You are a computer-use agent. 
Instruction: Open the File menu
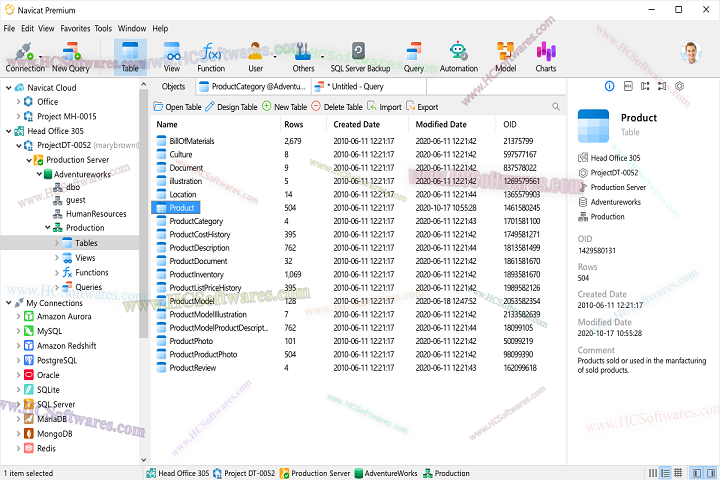[9, 28]
